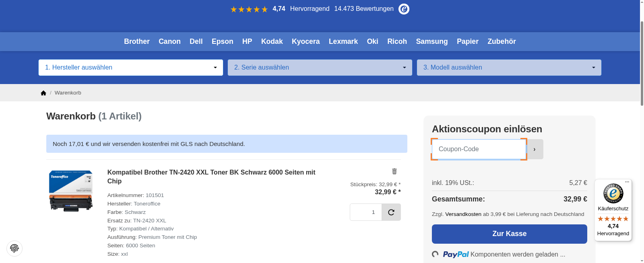Open the Hersteller auswählen dropdown

[x=131, y=68]
